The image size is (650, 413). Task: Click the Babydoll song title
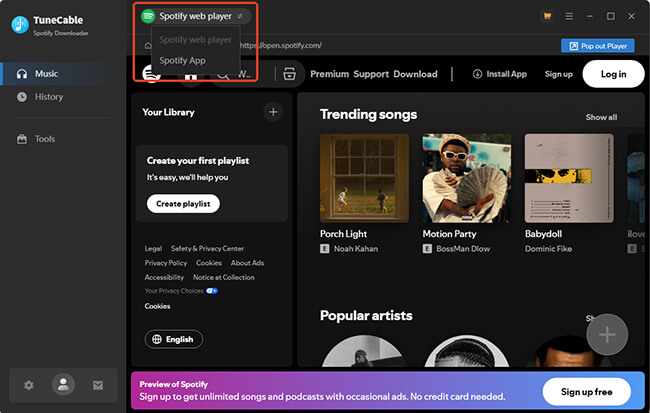coord(543,234)
